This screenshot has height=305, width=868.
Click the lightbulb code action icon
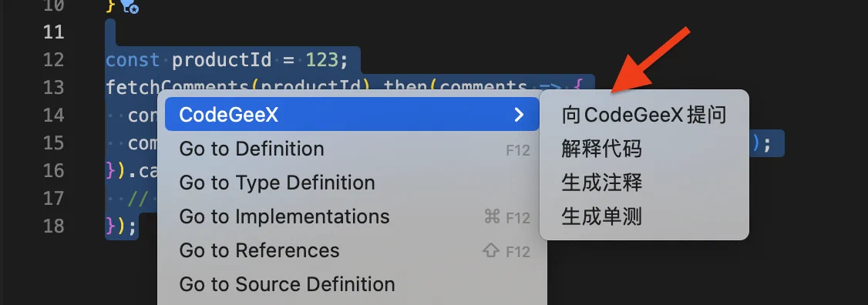click(x=129, y=7)
